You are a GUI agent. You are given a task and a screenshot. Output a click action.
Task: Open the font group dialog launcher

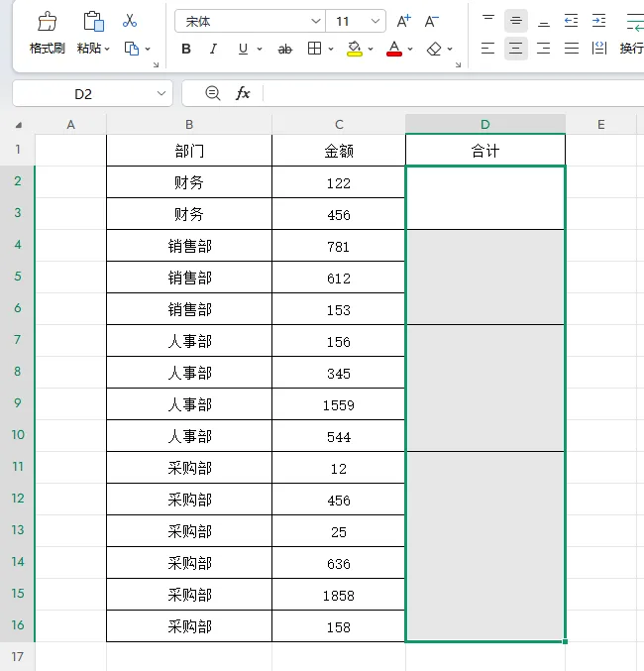tap(459, 64)
